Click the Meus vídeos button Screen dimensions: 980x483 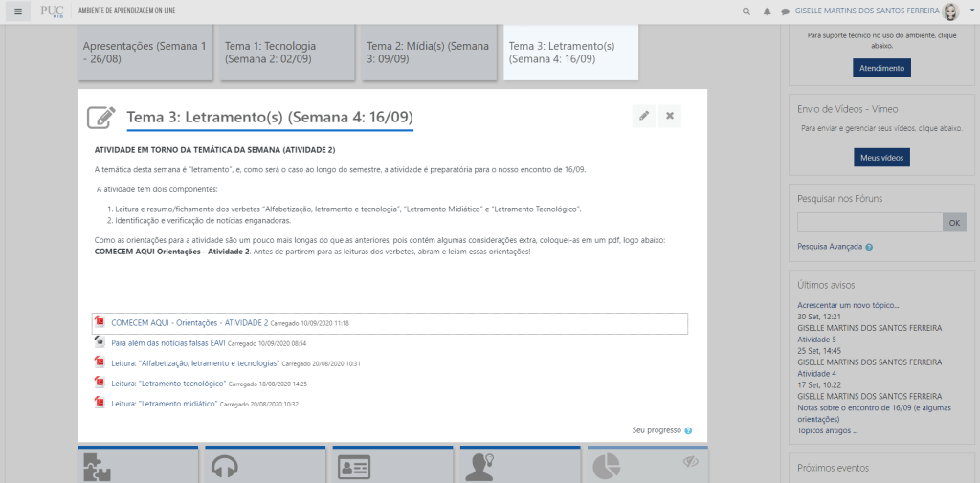point(881,157)
